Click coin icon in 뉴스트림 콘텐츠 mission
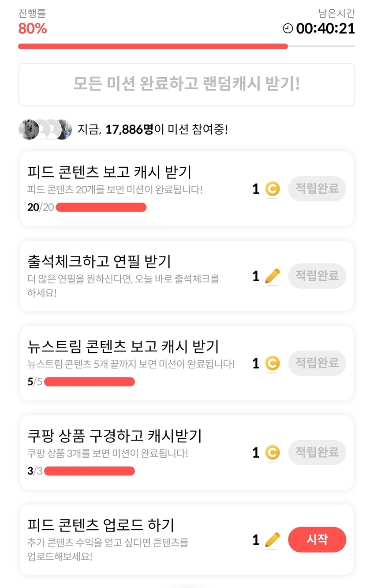The width and height of the screenshot is (366, 588). click(x=273, y=364)
